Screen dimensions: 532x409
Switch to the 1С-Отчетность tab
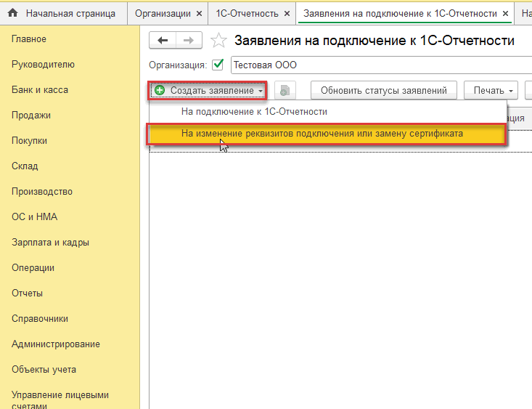click(247, 14)
